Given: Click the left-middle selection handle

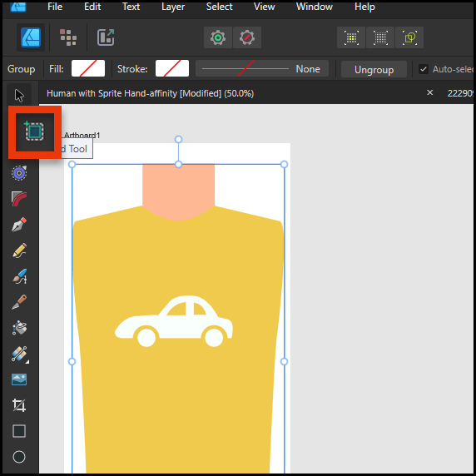Looking at the screenshot, I should point(72,361).
